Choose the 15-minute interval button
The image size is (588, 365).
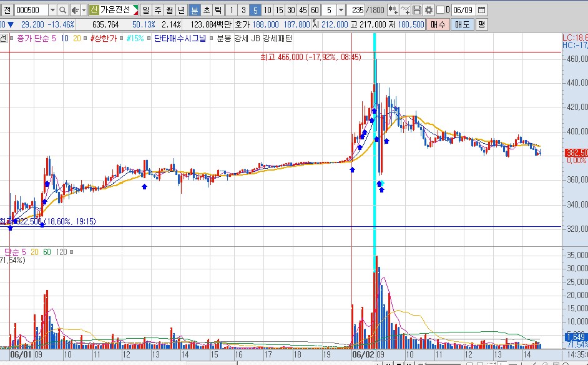pos(280,10)
